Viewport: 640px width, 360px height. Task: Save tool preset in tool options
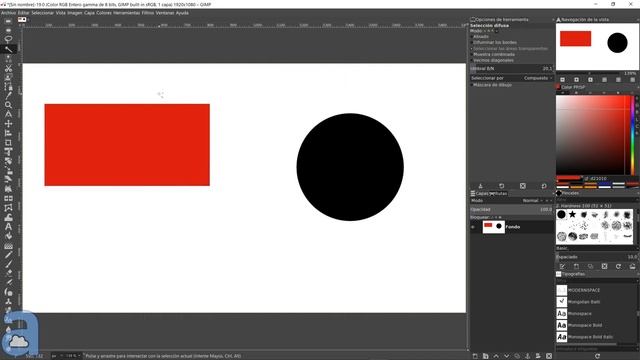[480, 186]
